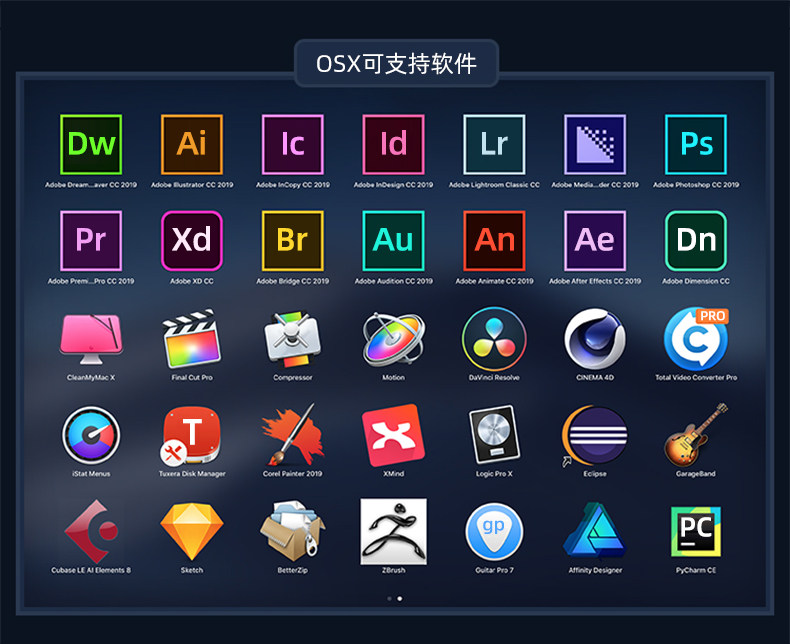This screenshot has height=644, width=790.
Task: Launch Adobe Bridge CC 2019
Action: pyautogui.click(x=293, y=240)
